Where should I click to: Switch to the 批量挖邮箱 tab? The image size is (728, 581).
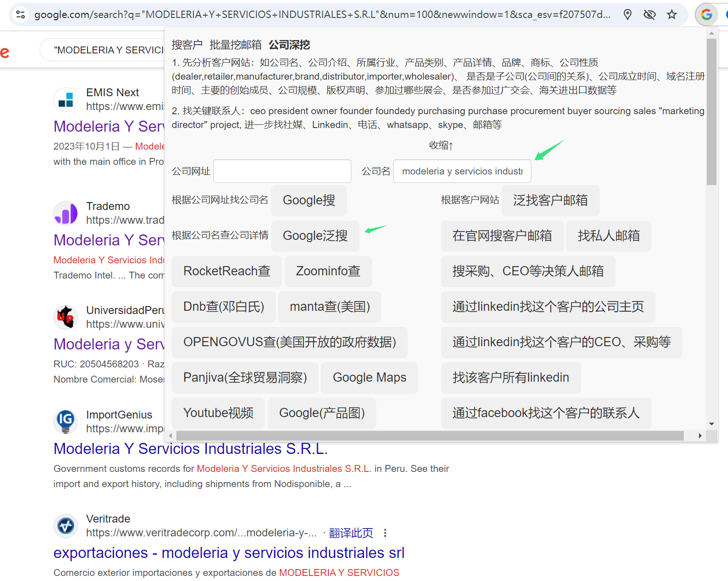tap(236, 45)
